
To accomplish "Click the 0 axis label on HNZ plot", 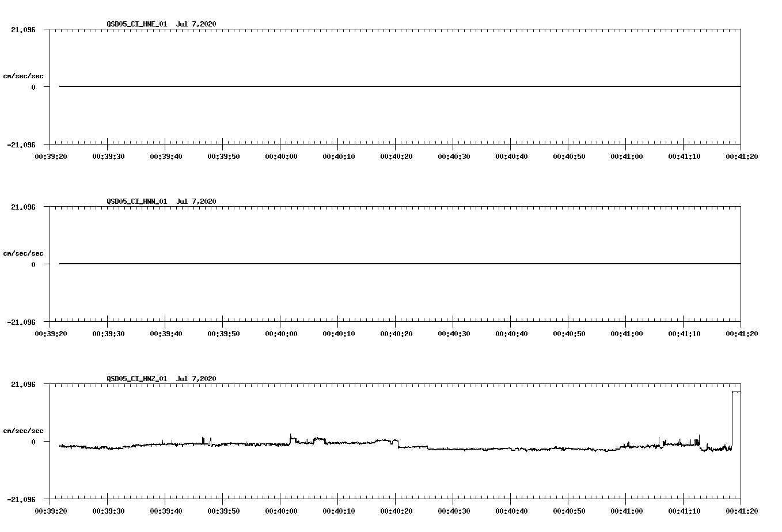I will click(x=33, y=442).
